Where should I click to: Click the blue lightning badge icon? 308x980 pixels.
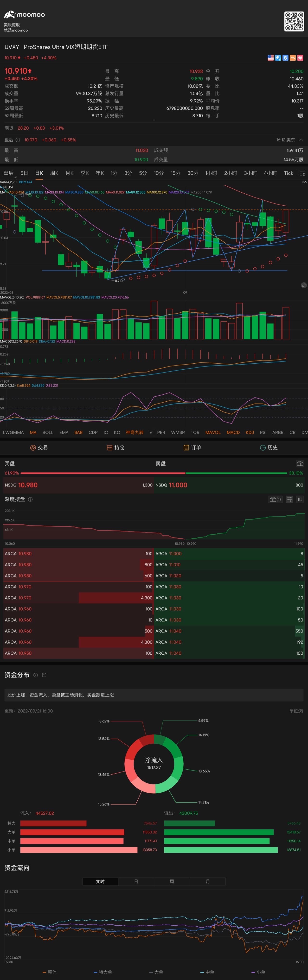click(x=278, y=58)
